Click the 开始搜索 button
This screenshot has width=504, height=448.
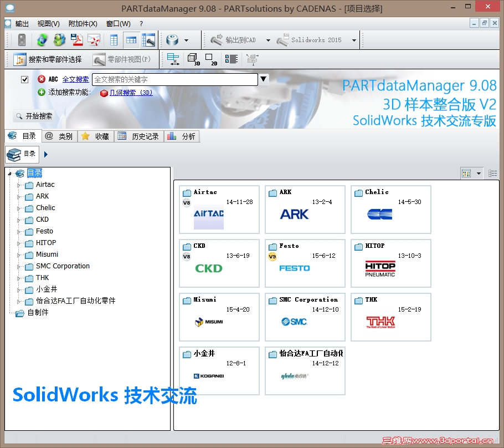click(34, 116)
